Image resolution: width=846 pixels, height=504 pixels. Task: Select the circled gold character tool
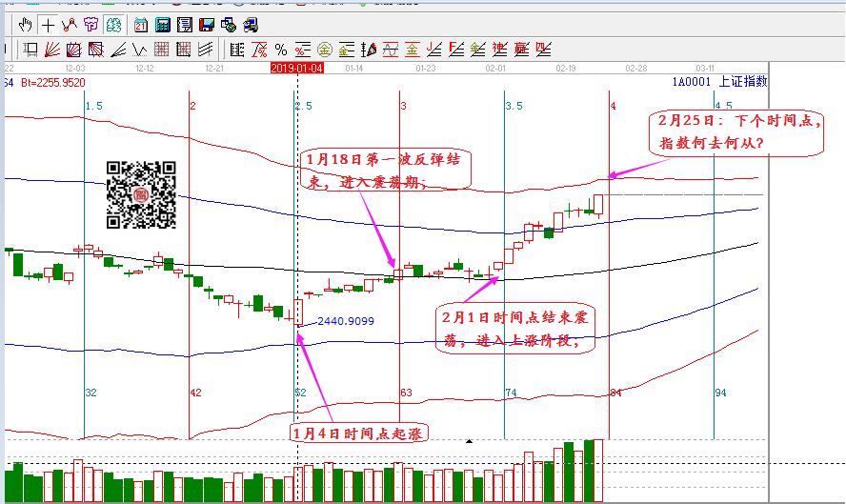(325, 49)
